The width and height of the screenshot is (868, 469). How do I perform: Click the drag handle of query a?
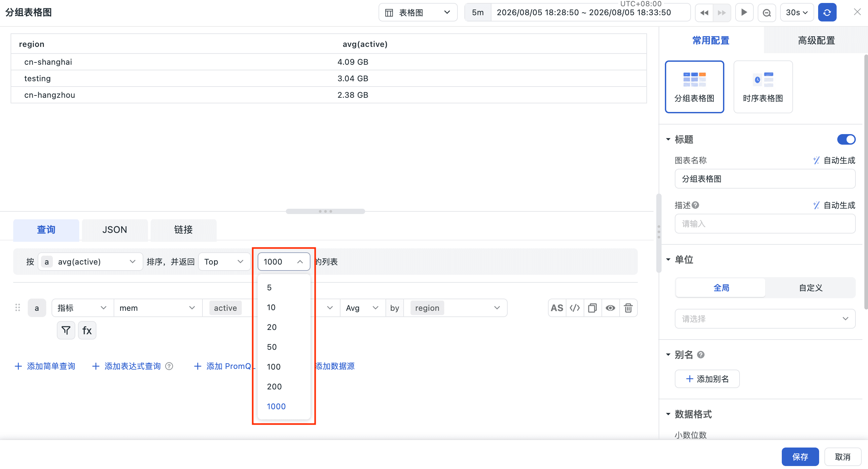coord(18,307)
